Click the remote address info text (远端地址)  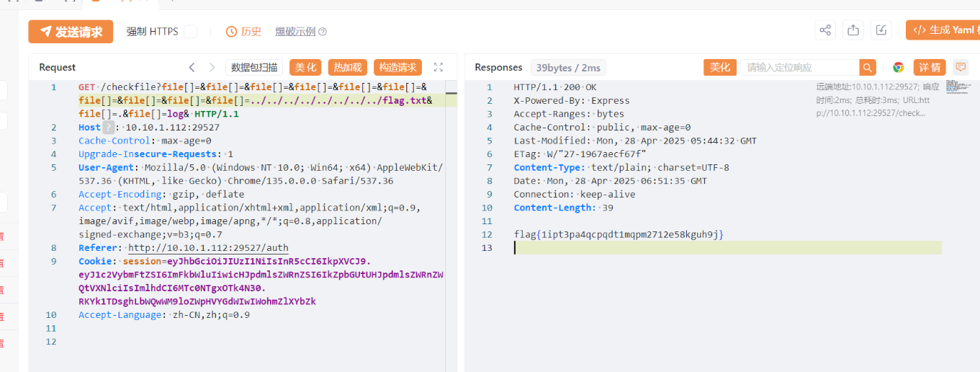(871, 99)
